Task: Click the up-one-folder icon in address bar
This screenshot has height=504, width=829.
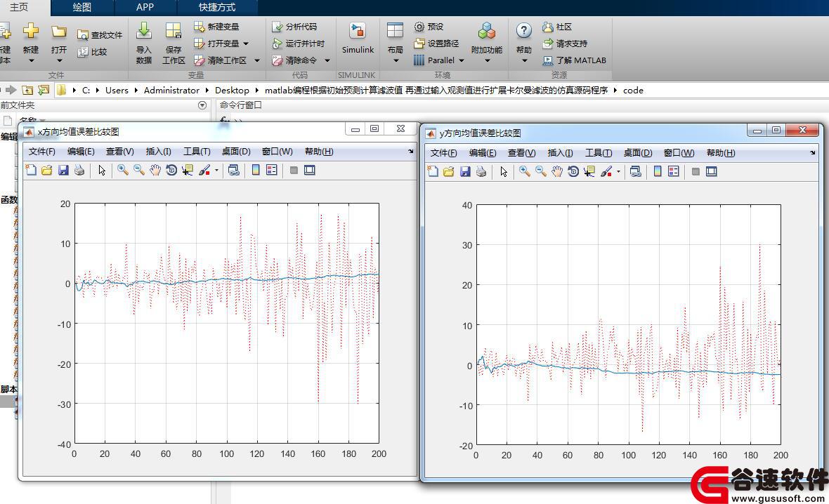Action: click(x=27, y=91)
